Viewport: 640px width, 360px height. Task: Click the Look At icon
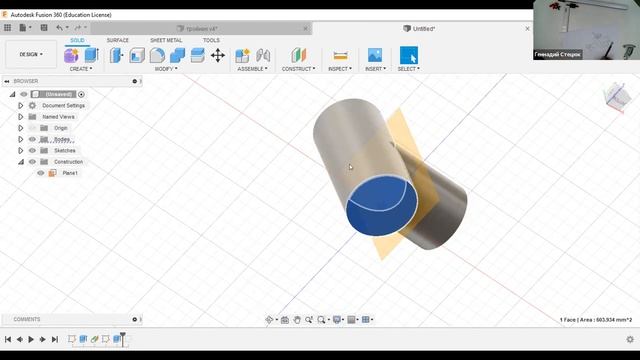(x=285, y=320)
